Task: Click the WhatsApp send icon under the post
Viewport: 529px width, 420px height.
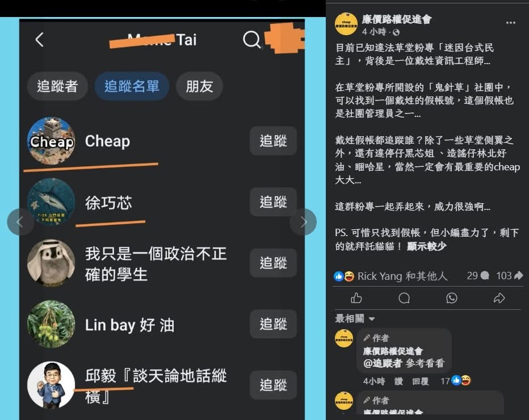Action: [x=451, y=298]
